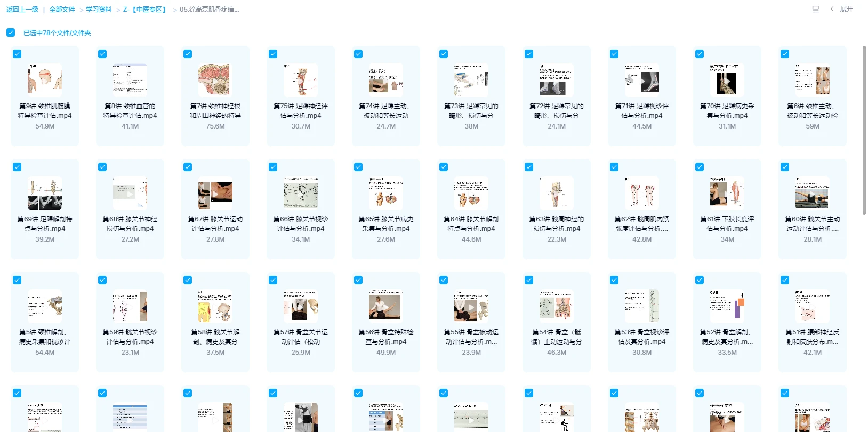Click 返回上一级 link

22,10
